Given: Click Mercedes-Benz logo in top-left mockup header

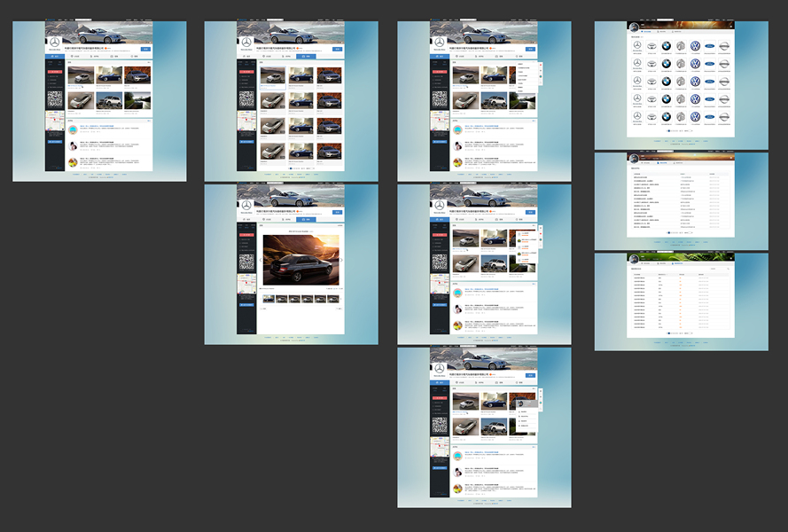Looking at the screenshot, I should (x=55, y=43).
